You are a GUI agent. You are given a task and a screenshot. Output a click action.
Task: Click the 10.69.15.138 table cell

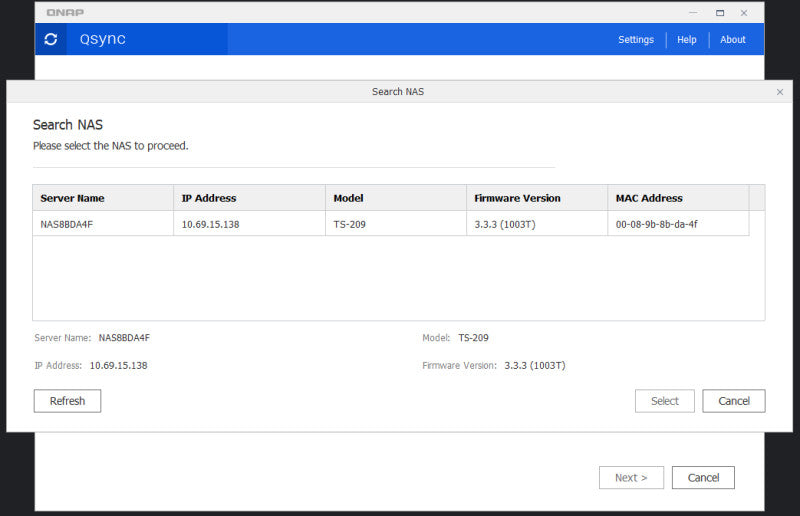pos(249,224)
